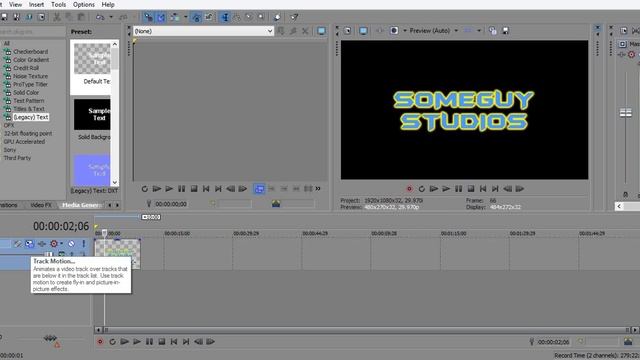The width and height of the screenshot is (640, 360).
Task: Select the Third Party category
Action: tap(17, 158)
